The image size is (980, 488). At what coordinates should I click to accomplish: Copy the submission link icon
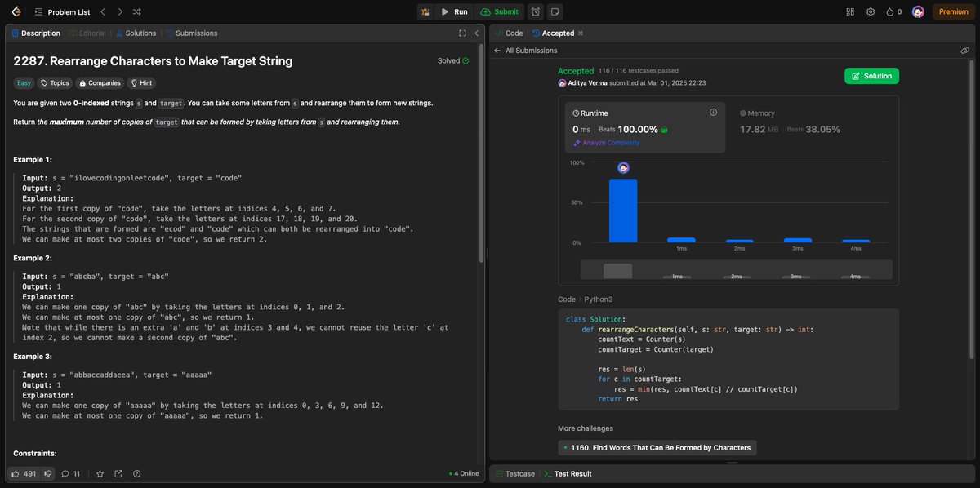click(965, 51)
